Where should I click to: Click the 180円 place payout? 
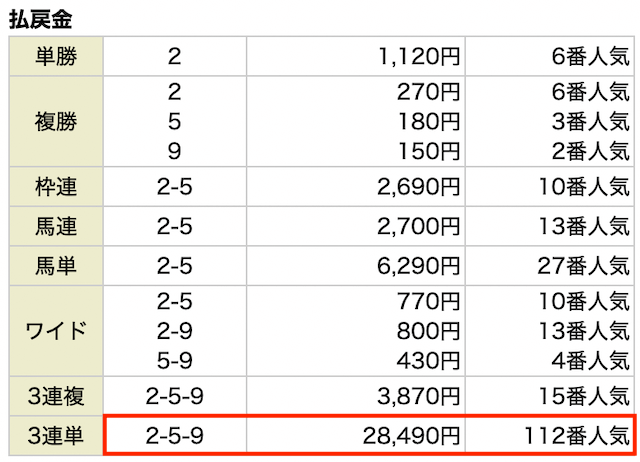428,122
